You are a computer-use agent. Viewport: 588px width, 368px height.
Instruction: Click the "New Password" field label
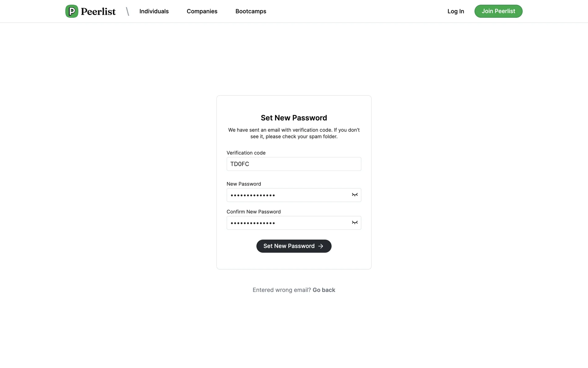tap(243, 184)
